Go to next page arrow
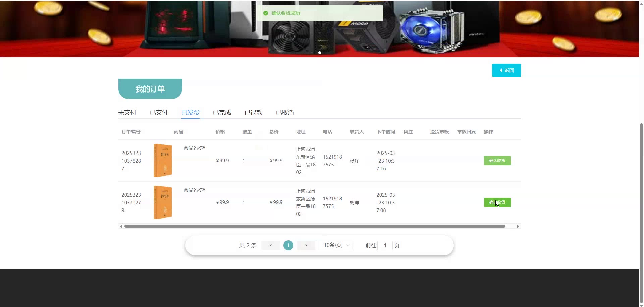This screenshot has width=644, height=307. (306, 245)
